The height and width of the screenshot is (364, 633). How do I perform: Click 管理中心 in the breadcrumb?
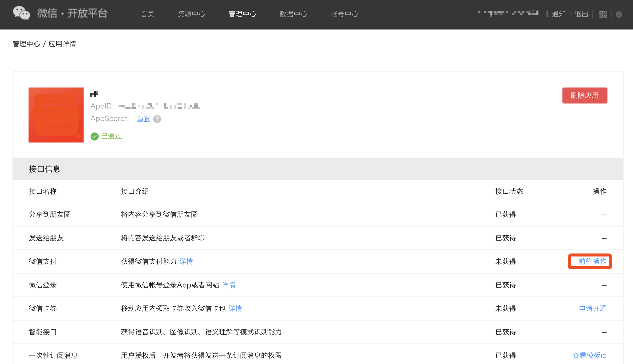[26, 44]
